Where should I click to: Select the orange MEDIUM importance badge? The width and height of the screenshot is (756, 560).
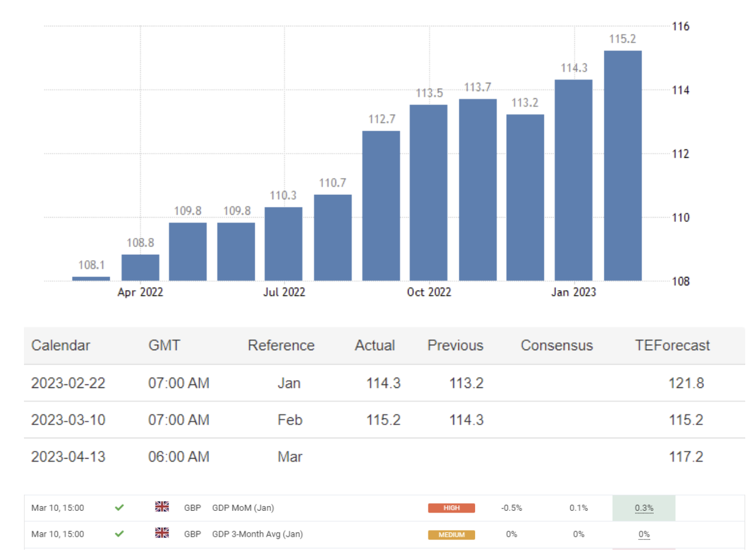tap(451, 534)
